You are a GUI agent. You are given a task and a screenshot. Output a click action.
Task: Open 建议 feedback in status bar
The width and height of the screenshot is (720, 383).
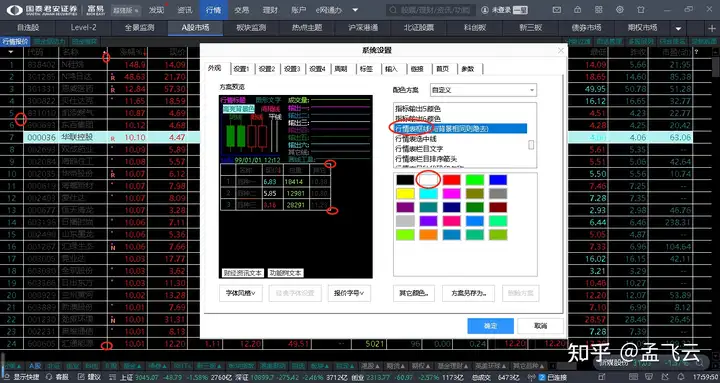tap(90, 377)
